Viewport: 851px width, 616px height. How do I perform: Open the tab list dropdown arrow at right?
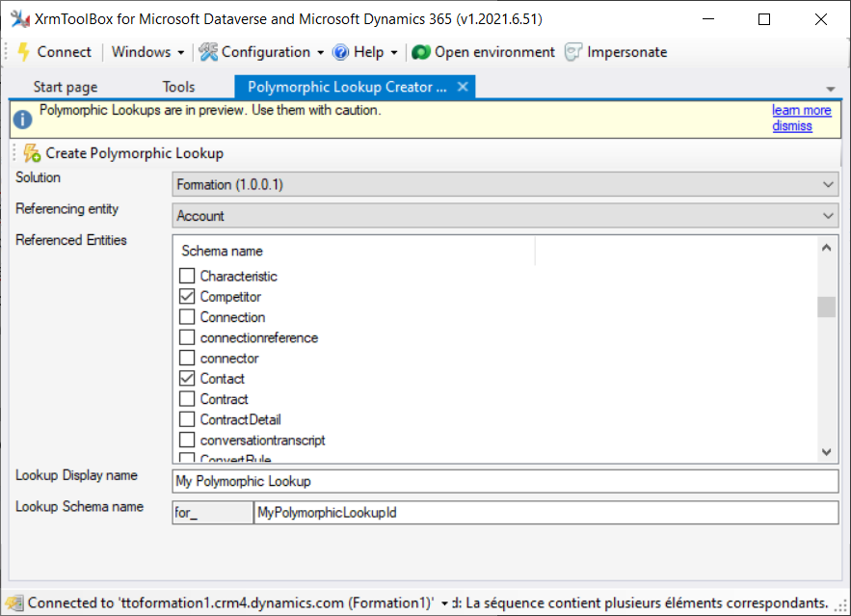click(831, 89)
